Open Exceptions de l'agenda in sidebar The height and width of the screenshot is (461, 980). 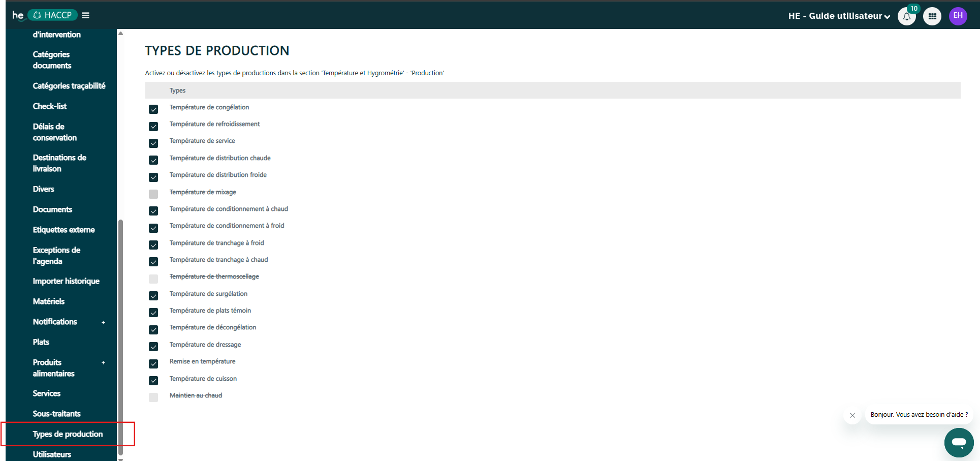[x=56, y=256]
